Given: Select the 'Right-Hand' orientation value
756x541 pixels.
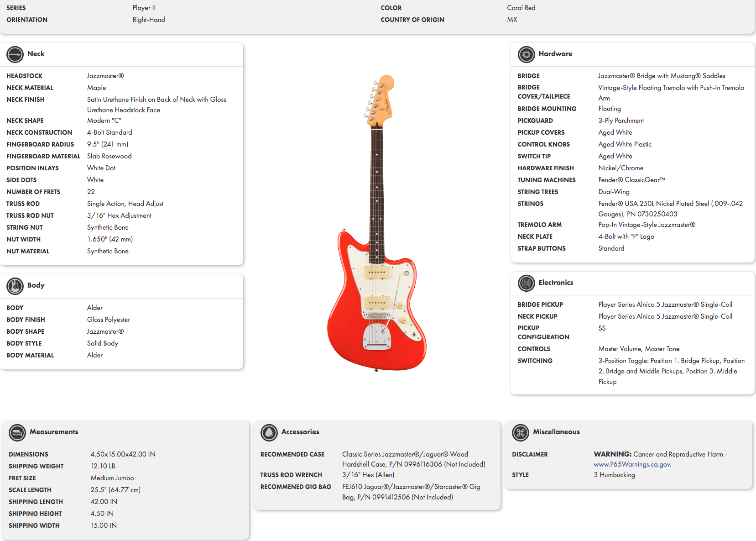Looking at the screenshot, I should point(149,20).
